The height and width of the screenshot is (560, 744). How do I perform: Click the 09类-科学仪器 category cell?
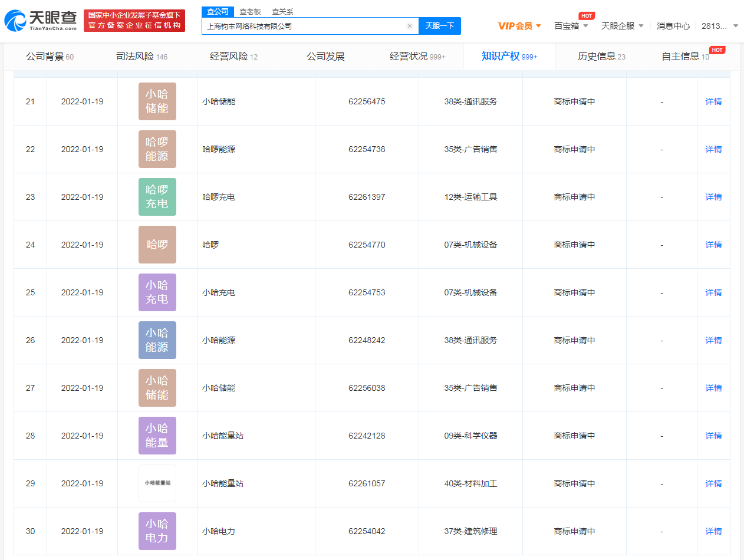pos(470,436)
